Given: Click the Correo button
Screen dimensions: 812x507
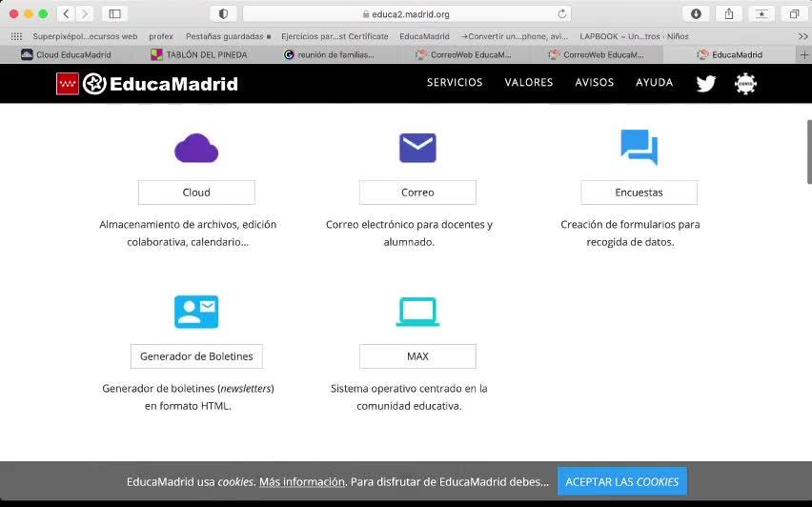Looking at the screenshot, I should tap(417, 193).
